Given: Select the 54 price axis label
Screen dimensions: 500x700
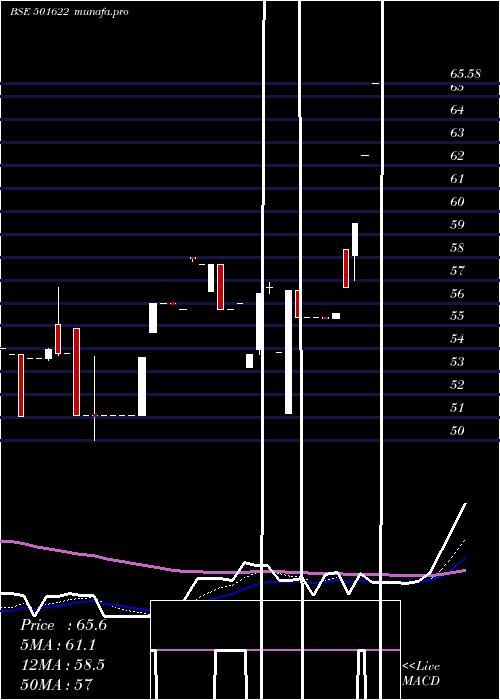Looking at the screenshot, I should tap(457, 339).
